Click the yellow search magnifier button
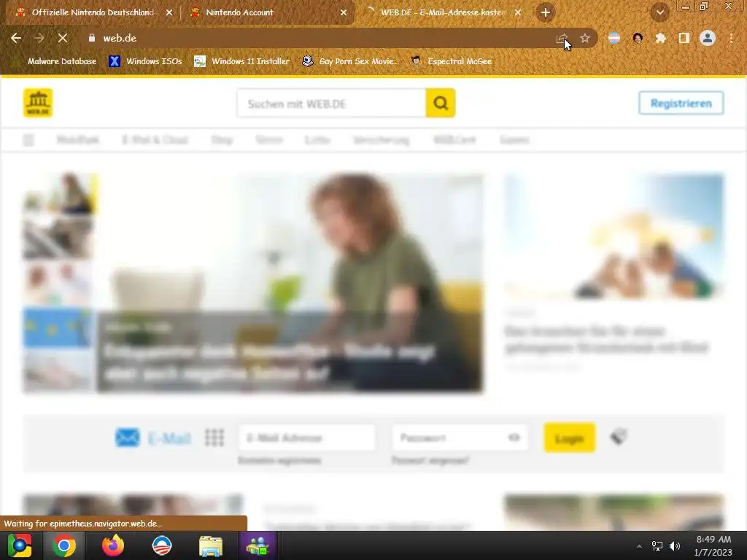 pyautogui.click(x=441, y=103)
